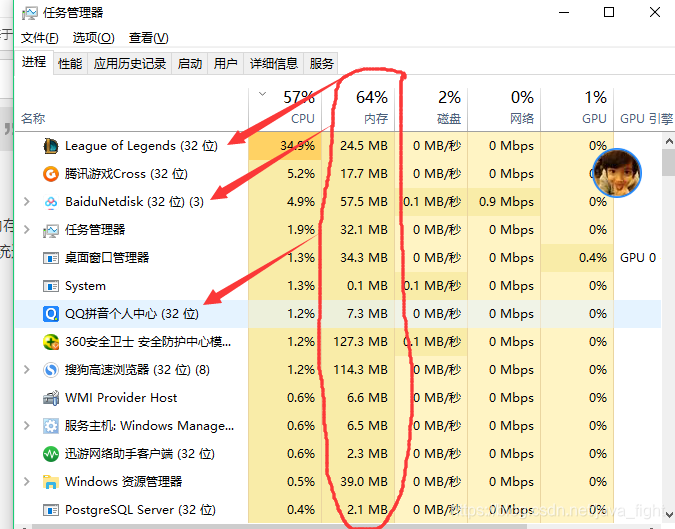The image size is (675, 529).
Task: Click the 0.9 Mbps network value
Action: coord(504,202)
